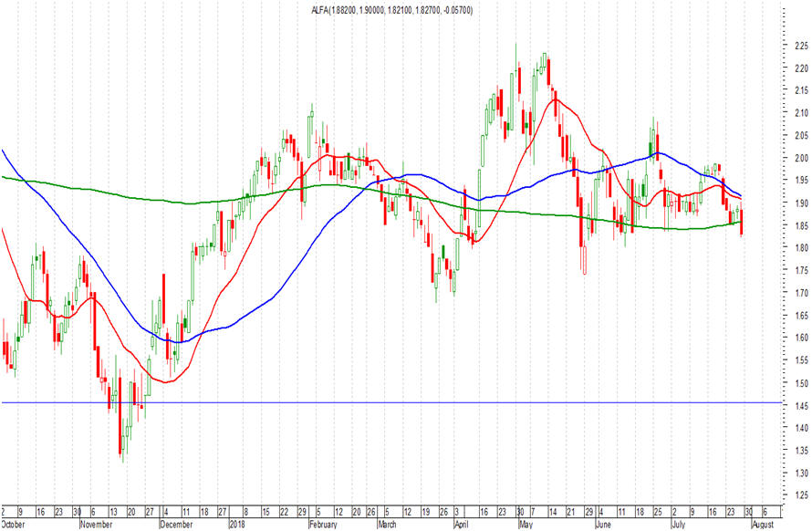Click the date label 19 on the time axis
Screen dimensions: 812x531
click(426, 513)
